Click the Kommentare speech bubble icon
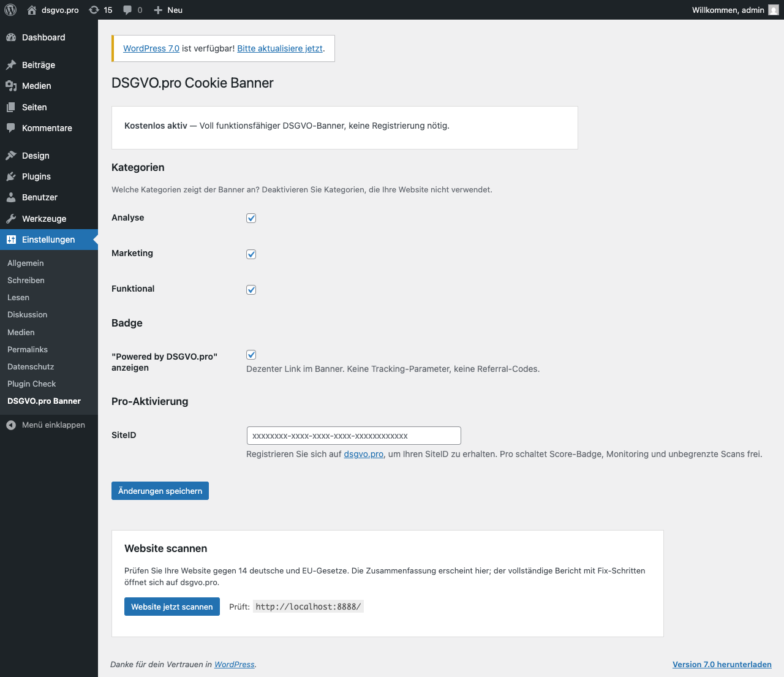The height and width of the screenshot is (677, 784). tap(11, 128)
